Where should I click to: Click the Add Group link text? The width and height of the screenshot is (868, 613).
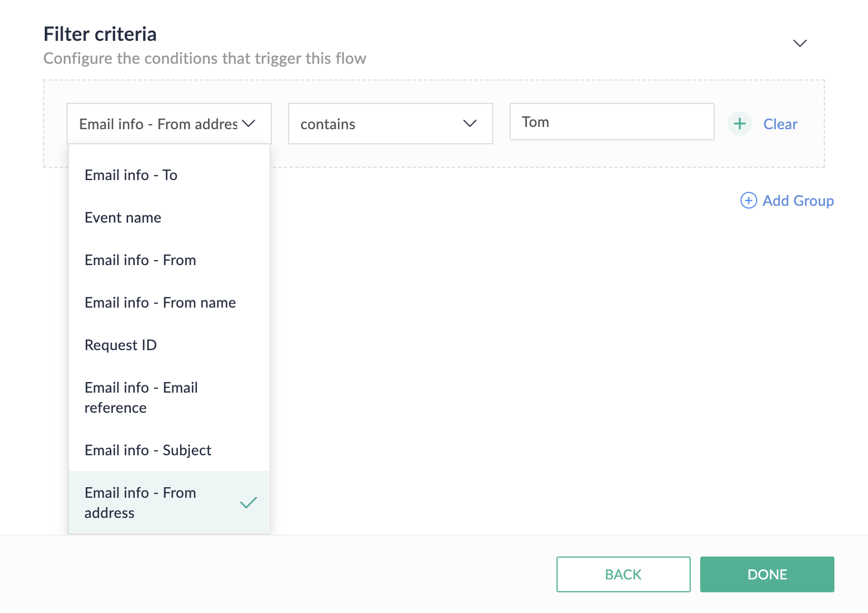tap(798, 201)
